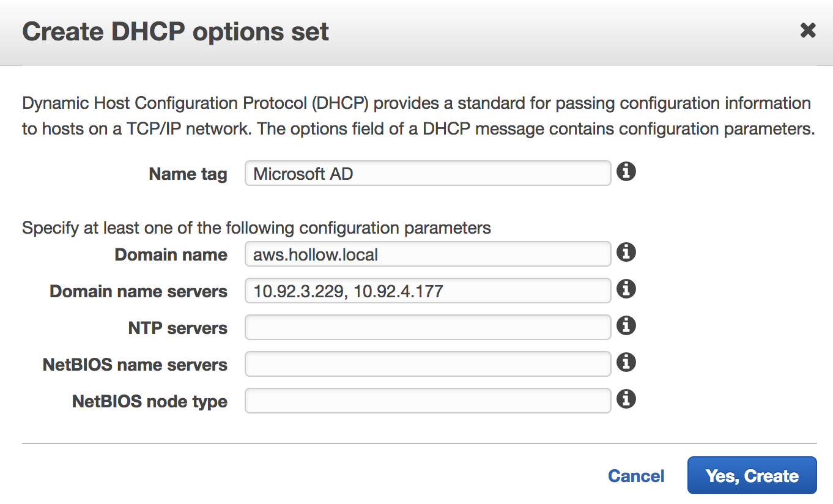View help icon for NetBIOS name servers
The image size is (833, 504).
coord(626,363)
